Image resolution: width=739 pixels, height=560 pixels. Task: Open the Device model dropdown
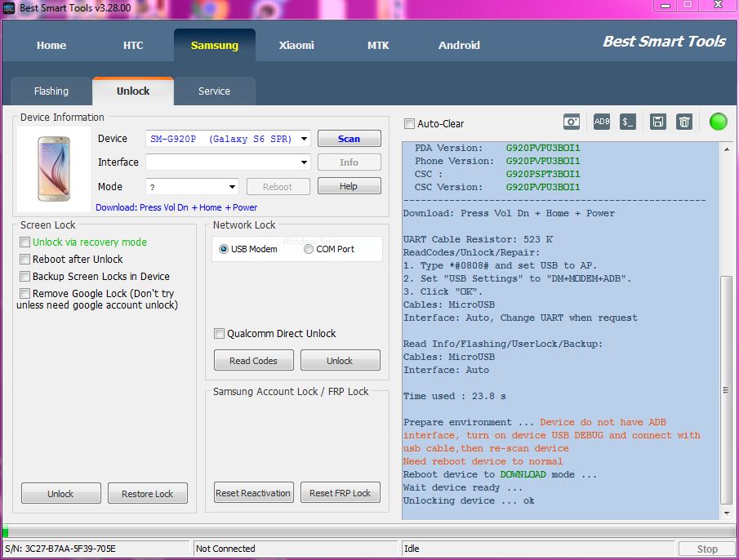(x=304, y=139)
